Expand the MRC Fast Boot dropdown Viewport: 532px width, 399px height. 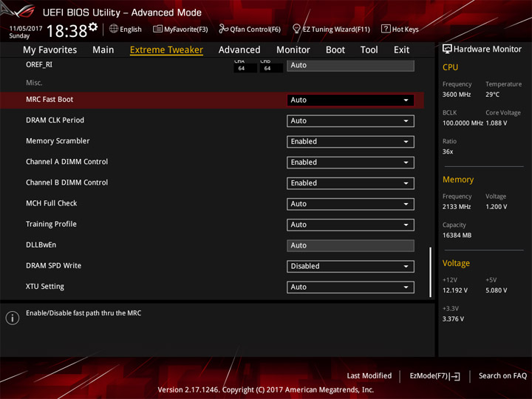(350, 100)
